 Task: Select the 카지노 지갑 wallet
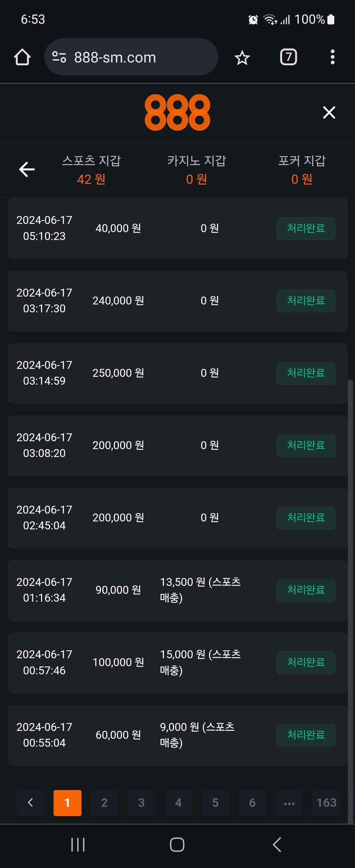pyautogui.click(x=196, y=170)
